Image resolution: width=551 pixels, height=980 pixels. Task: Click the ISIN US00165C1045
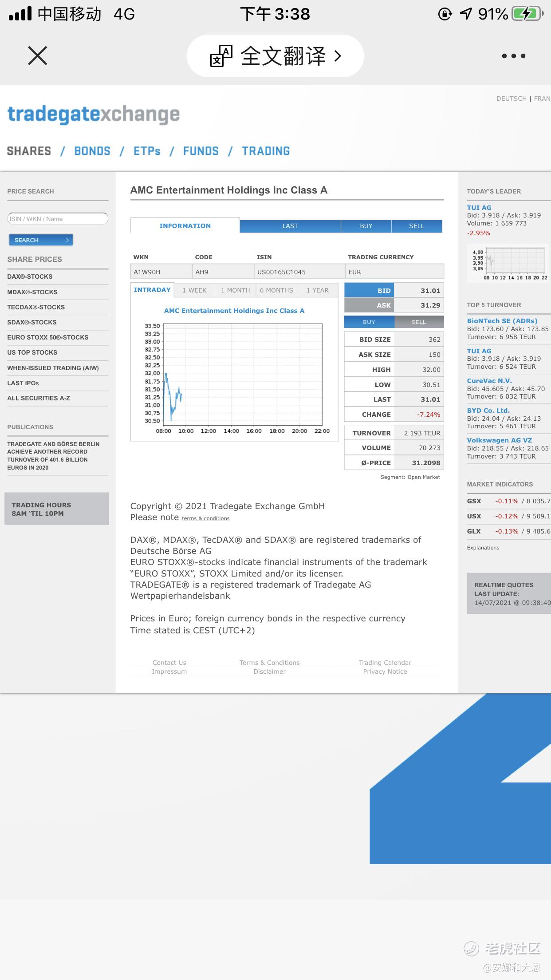click(x=281, y=272)
